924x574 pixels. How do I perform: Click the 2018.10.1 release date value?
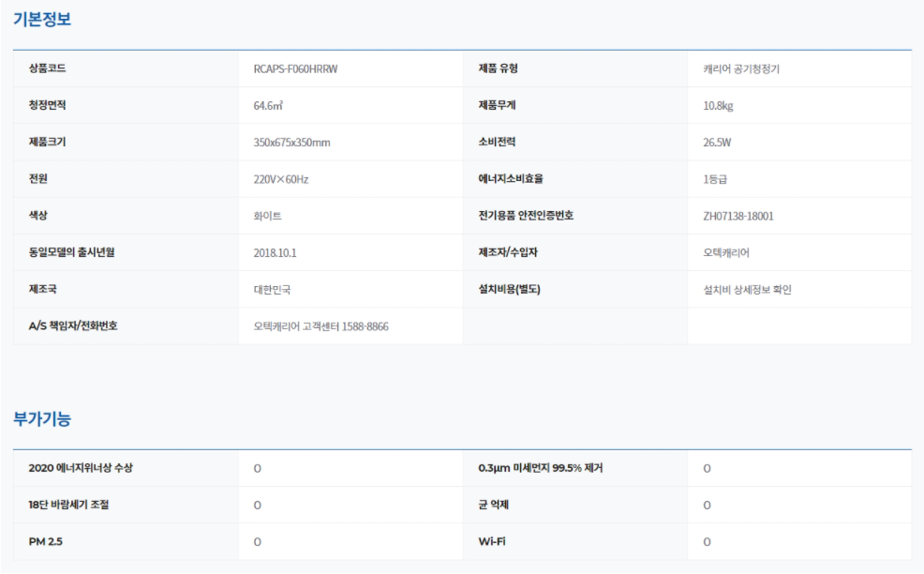(x=275, y=252)
